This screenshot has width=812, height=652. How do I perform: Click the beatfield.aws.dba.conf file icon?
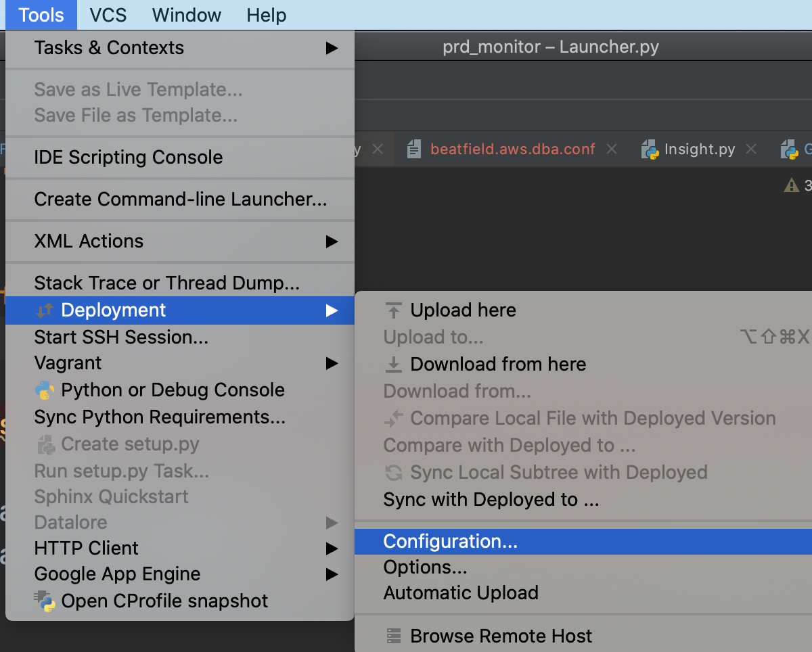coord(414,149)
